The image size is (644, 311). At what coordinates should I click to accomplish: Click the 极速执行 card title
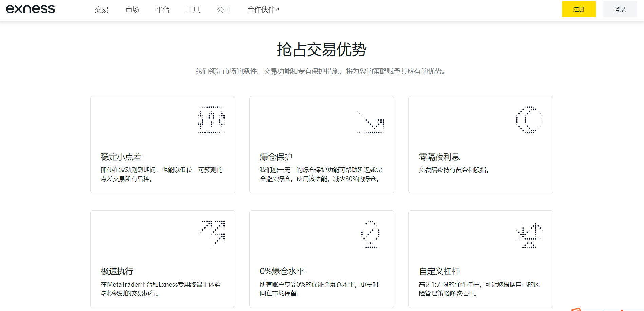pyautogui.click(x=117, y=271)
